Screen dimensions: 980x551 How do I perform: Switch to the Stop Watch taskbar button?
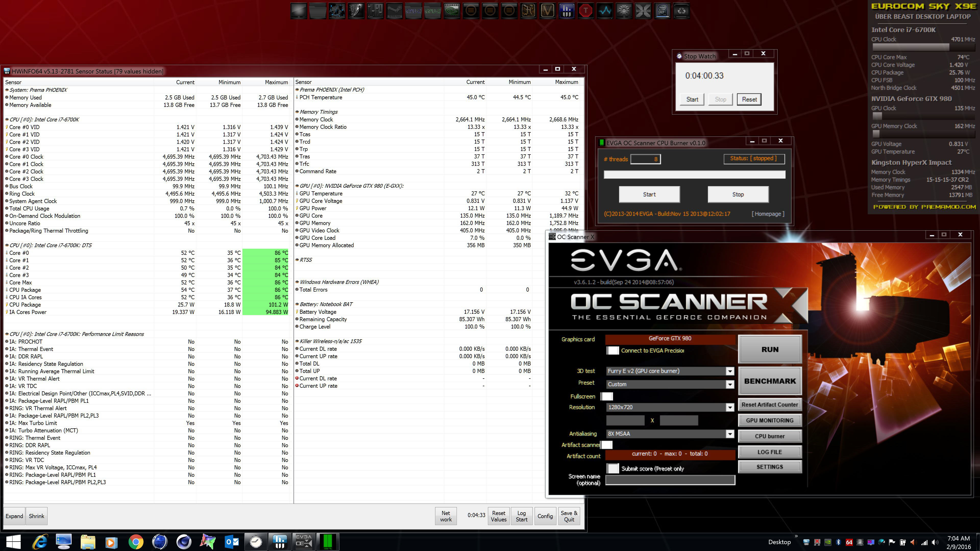pos(256,542)
